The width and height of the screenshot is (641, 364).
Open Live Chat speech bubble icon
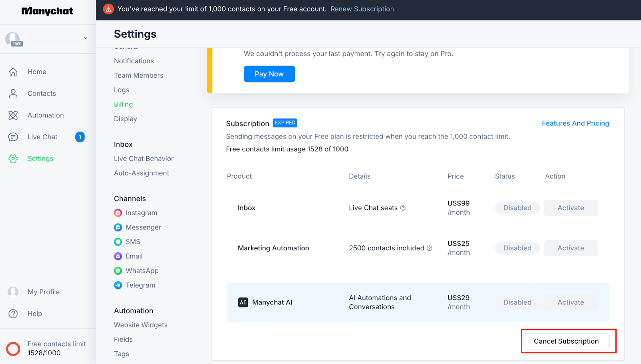[13, 137]
